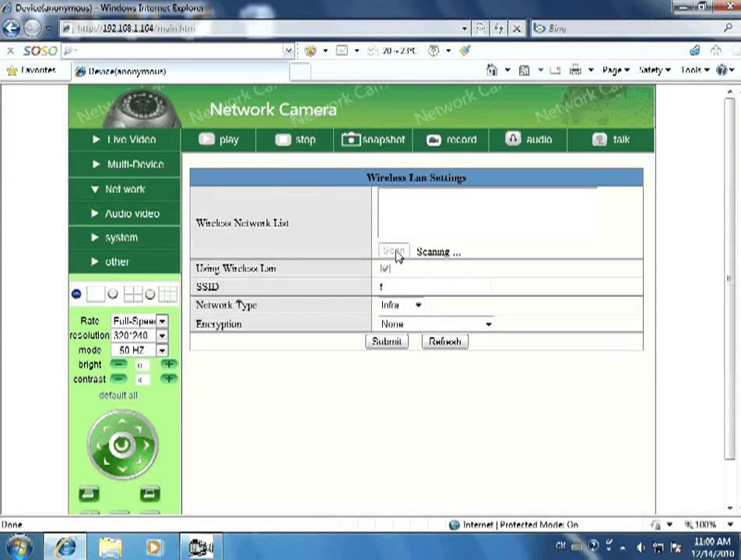Tilt camera up on PTZ wheel
The width and height of the screenshot is (741, 560).
(122, 421)
